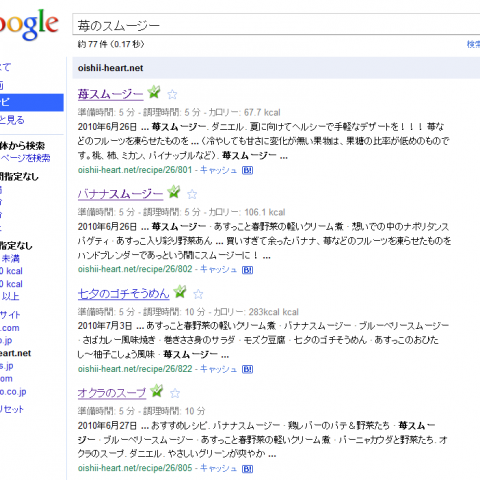Click the 106.1 kcal calorie text
Image resolution: width=480 pixels, height=480 pixels.
[x=265, y=212]
